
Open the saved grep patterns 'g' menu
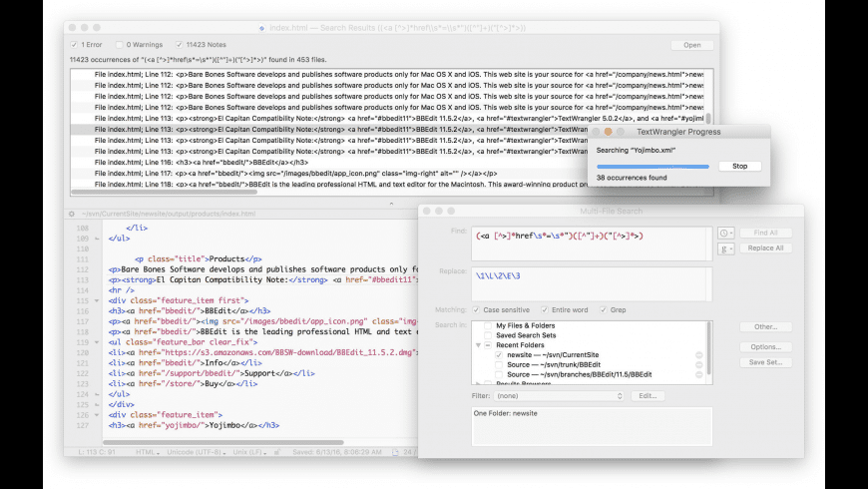point(725,248)
